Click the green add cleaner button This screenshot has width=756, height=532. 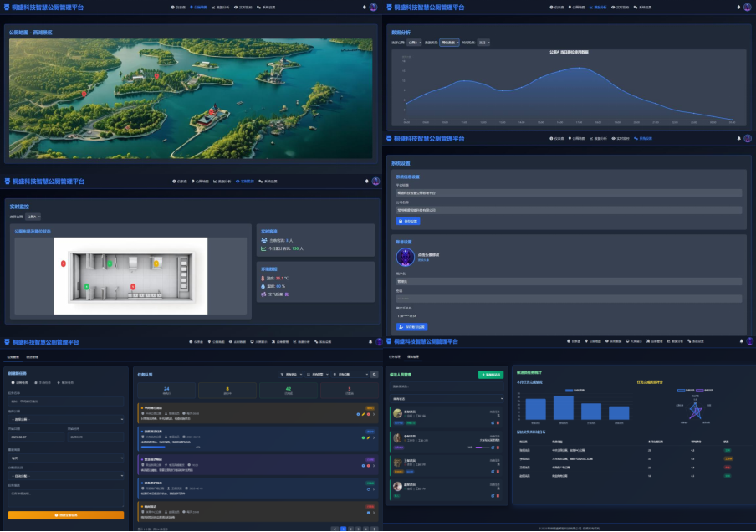[491, 375]
